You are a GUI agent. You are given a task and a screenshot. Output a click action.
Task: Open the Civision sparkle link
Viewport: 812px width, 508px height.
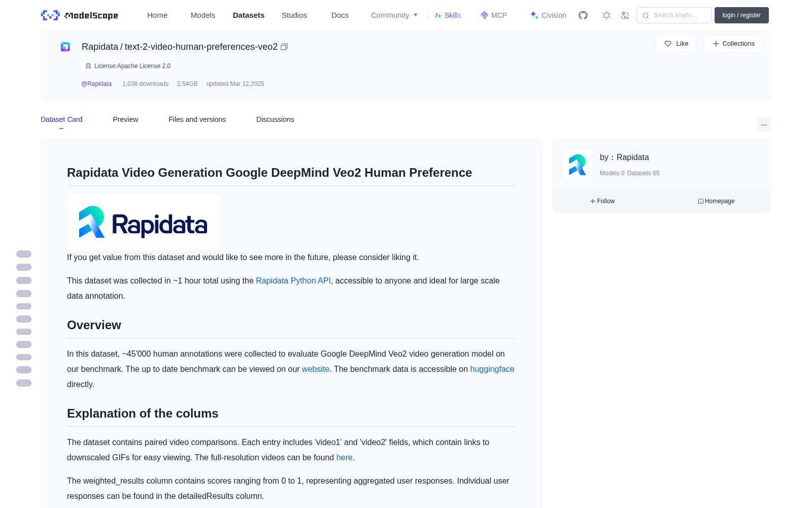548,15
